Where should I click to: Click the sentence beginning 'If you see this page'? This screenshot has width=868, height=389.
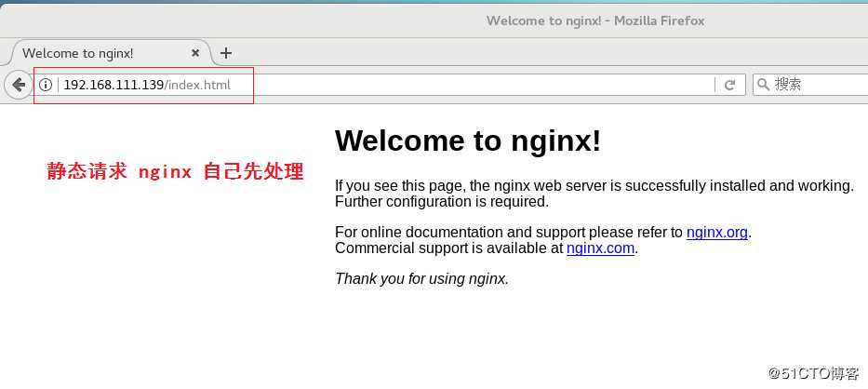[x=594, y=185]
